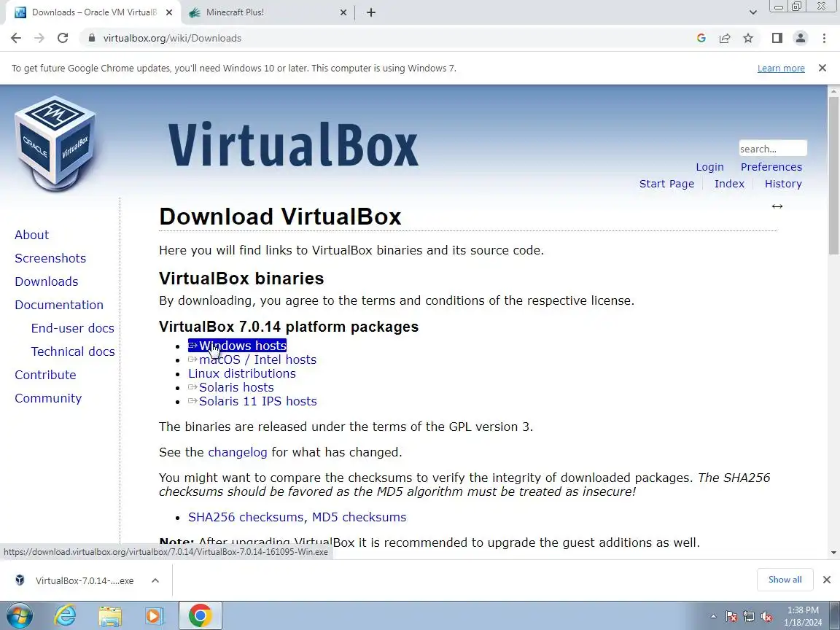Image resolution: width=840 pixels, height=630 pixels.
Task: Expand the VirtualBox download item options chevron
Action: [155, 580]
